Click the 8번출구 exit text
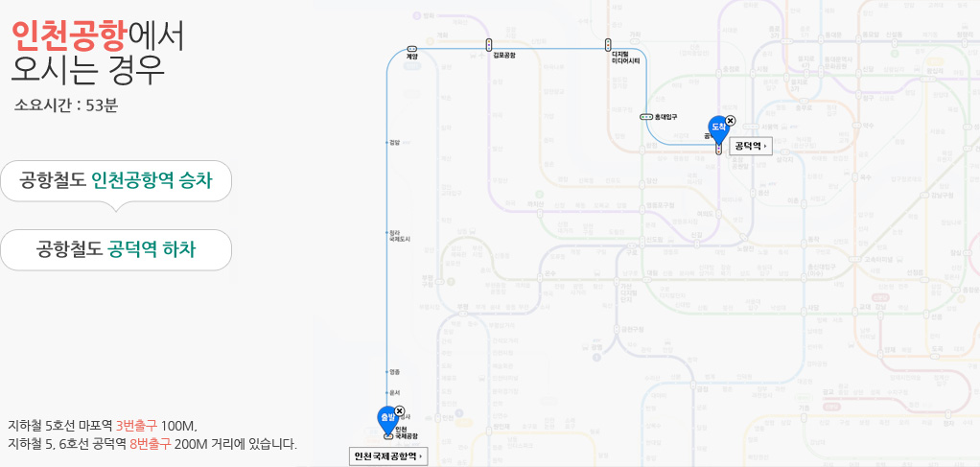The width and height of the screenshot is (980, 467). tap(150, 444)
